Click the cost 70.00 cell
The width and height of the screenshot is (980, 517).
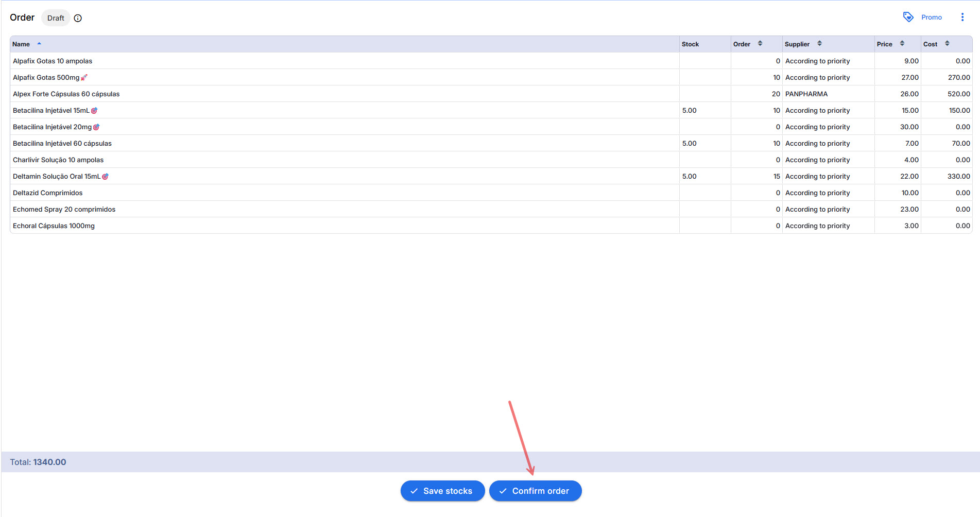pos(947,143)
